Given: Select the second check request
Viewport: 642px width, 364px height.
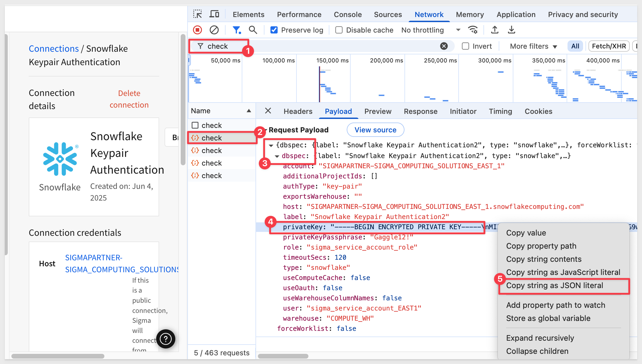Looking at the screenshot, I should [x=222, y=138].
